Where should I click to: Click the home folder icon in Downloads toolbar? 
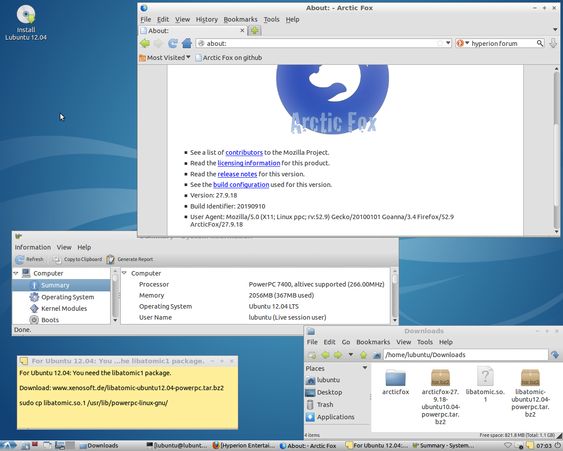(377, 355)
